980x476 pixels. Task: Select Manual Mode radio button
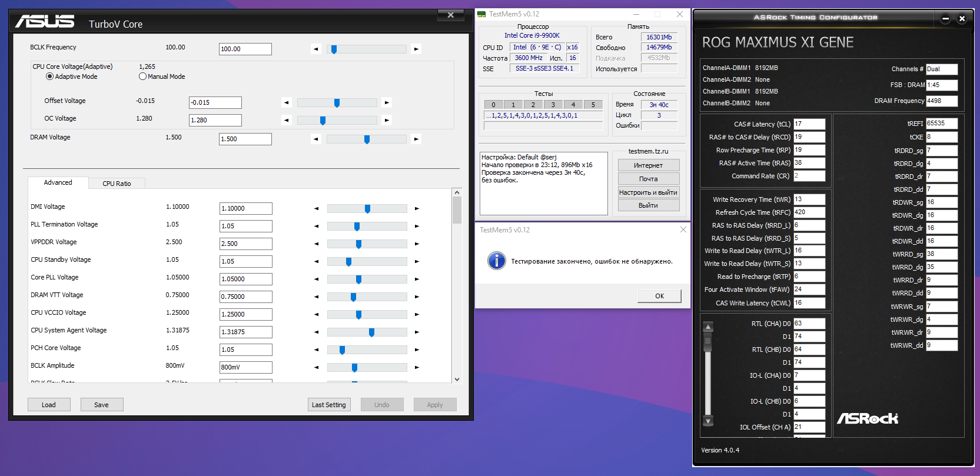tap(142, 76)
